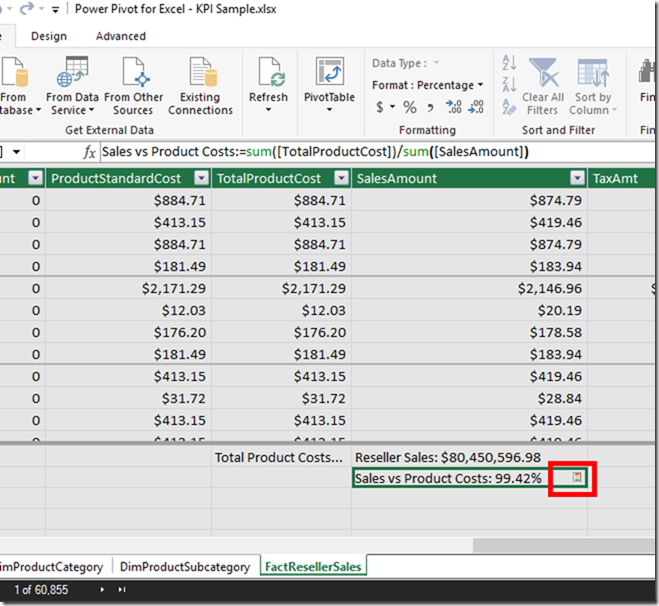
Task: Select SalesAmount cell $20.19
Action: [x=469, y=311]
